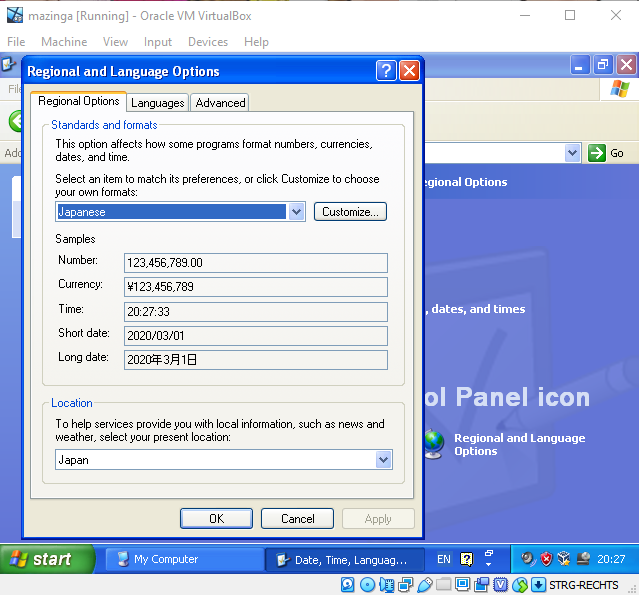Select My Computer taskbar button
The height and width of the screenshot is (595, 639).
click(184, 559)
